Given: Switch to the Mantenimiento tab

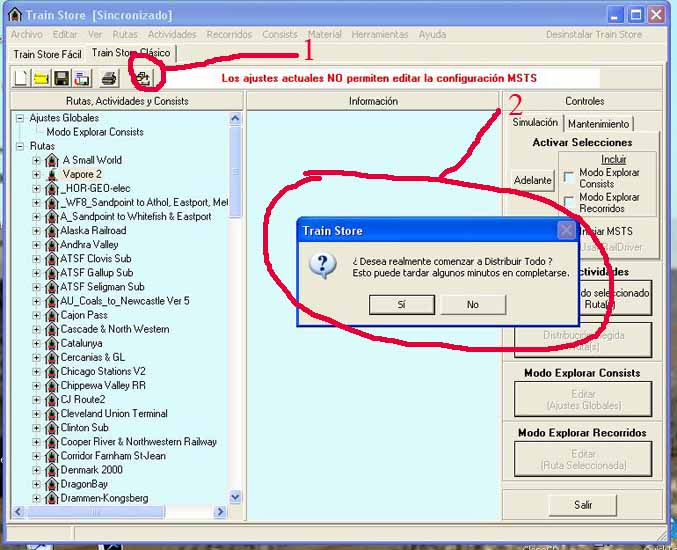Looking at the screenshot, I should click(599, 124).
